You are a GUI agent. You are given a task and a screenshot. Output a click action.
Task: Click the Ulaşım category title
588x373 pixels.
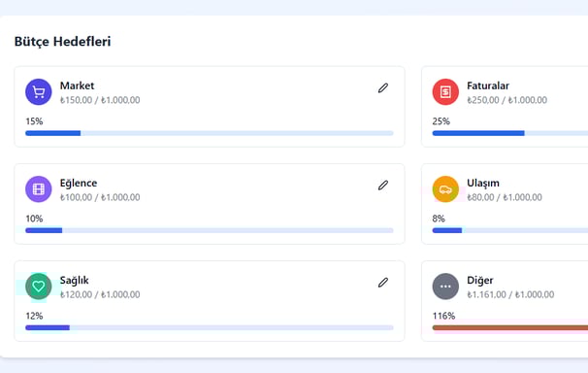pyautogui.click(x=483, y=184)
